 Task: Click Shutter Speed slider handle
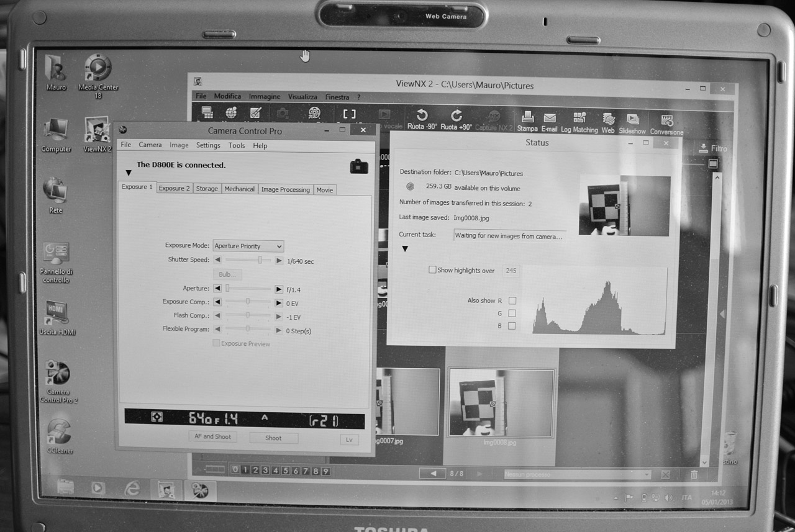click(260, 260)
